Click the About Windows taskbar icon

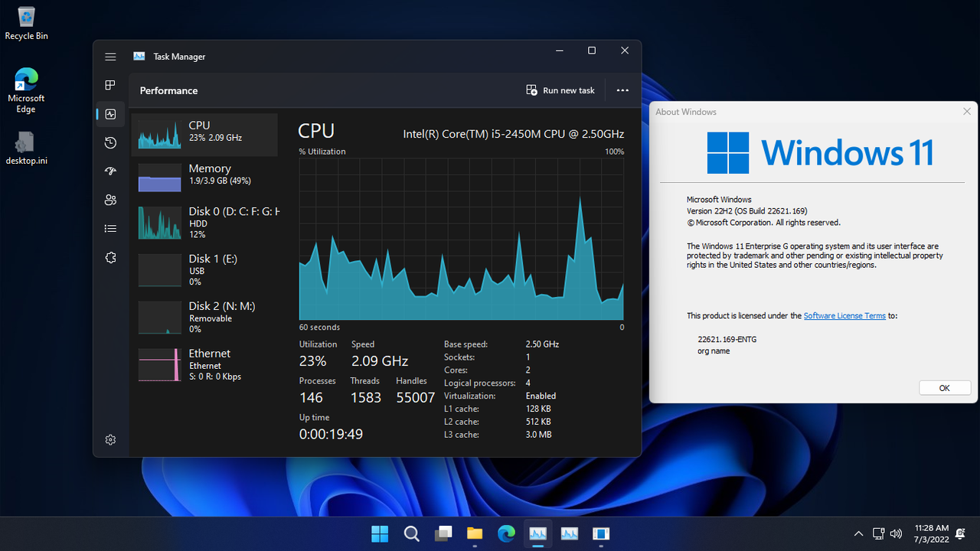tap(601, 533)
